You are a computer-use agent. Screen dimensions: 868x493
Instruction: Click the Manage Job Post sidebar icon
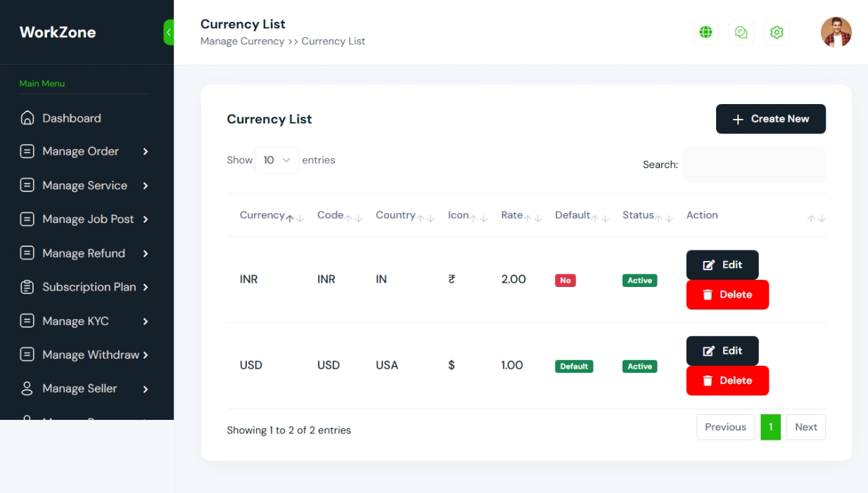(27, 219)
